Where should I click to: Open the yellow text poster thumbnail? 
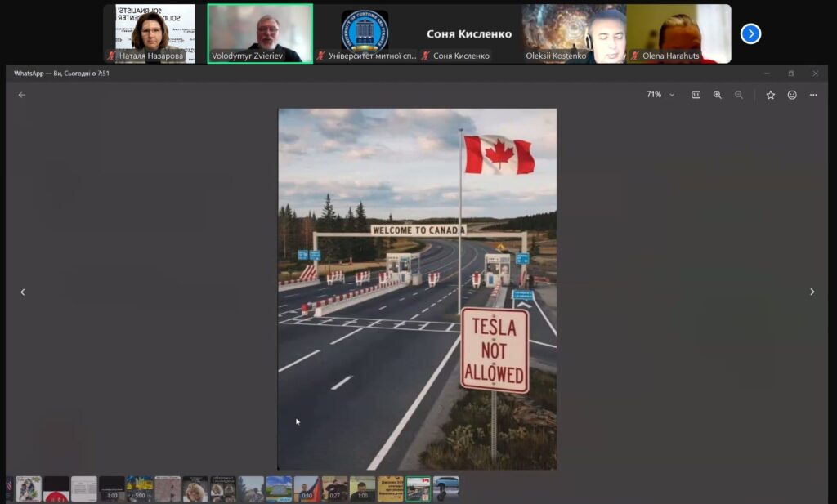(x=390, y=489)
